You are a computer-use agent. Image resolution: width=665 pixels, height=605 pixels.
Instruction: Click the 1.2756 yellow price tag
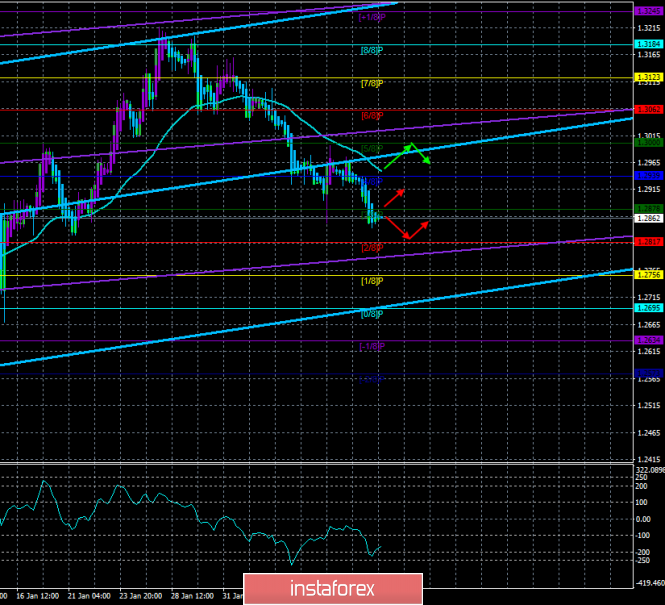(x=648, y=275)
